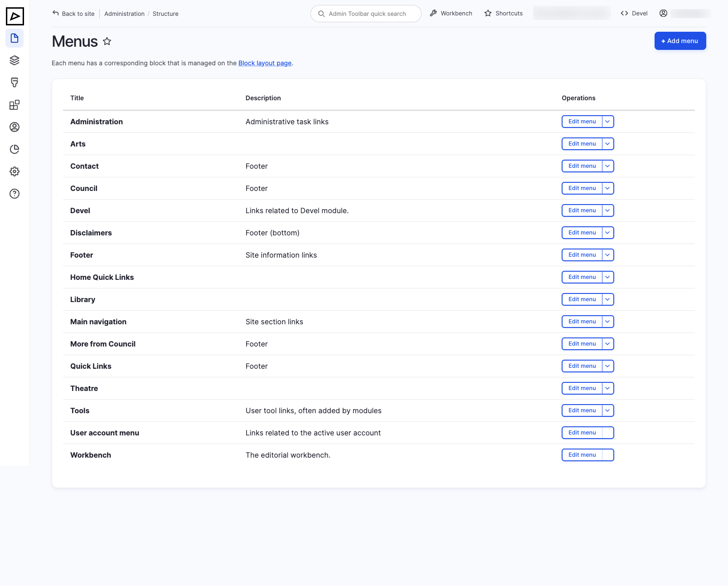Open the Configuration gear icon in sidebar
Viewport: 728px width, 586px height.
[x=15, y=171]
